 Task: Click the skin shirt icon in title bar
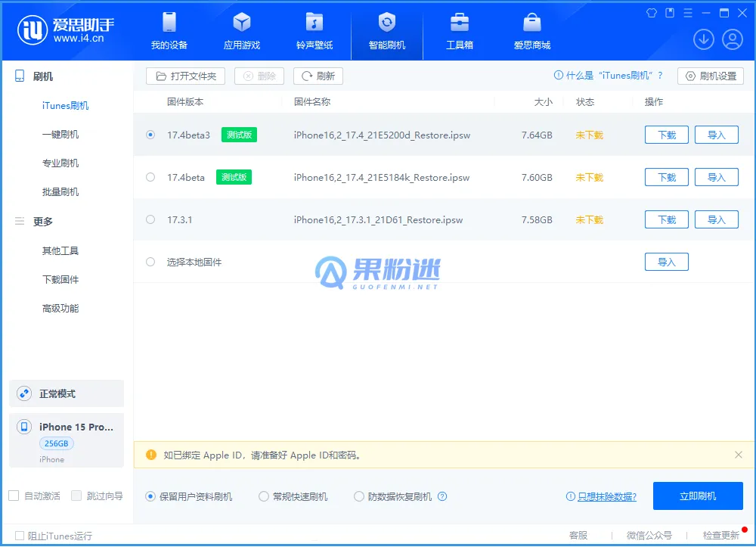pos(652,13)
